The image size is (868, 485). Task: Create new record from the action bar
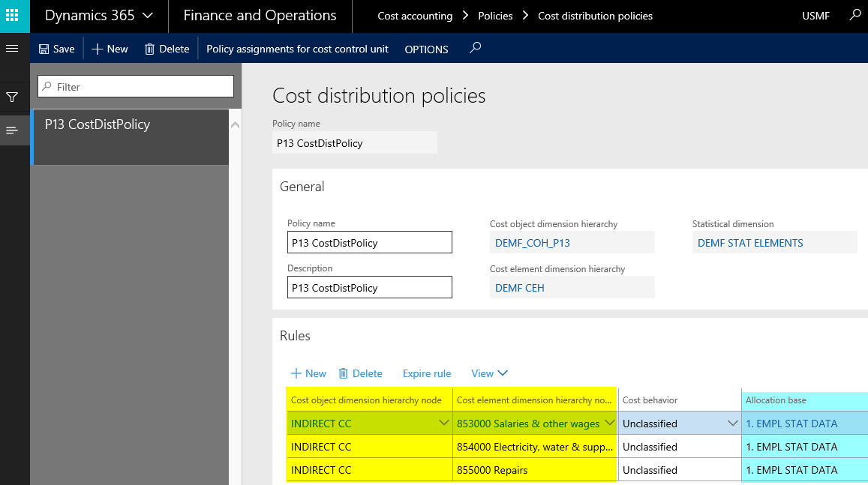point(110,49)
